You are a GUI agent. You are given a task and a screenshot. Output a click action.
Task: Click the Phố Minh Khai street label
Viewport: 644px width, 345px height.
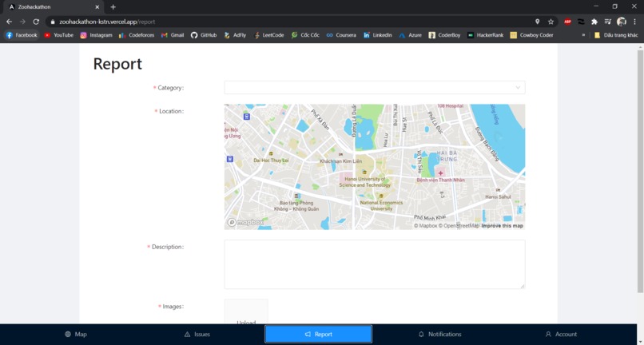point(431,217)
